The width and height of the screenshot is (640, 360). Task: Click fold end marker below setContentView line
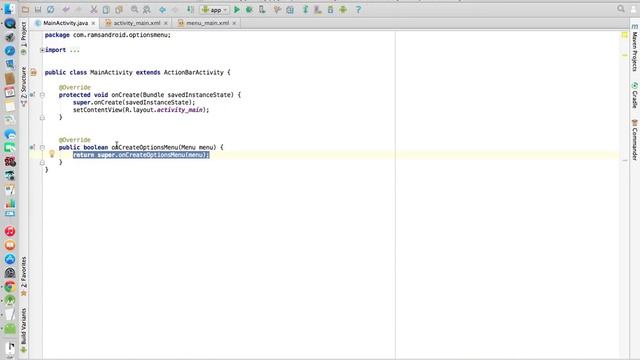42,118
